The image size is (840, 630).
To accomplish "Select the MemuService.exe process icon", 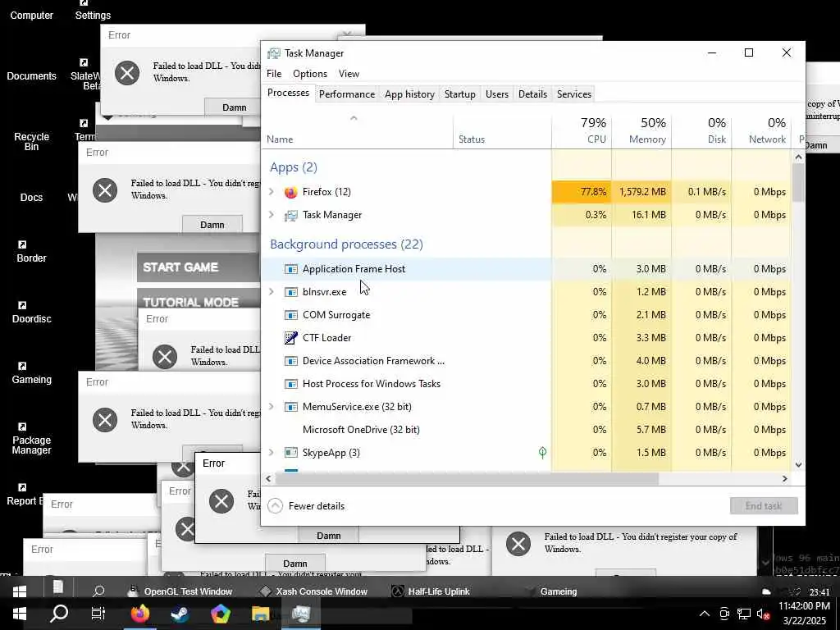I will tap(291, 407).
